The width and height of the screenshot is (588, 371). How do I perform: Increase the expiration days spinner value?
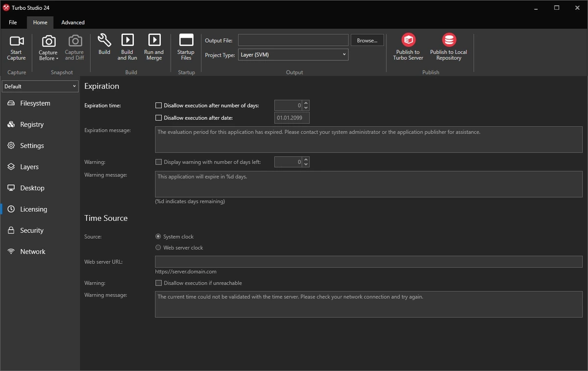tap(306, 103)
